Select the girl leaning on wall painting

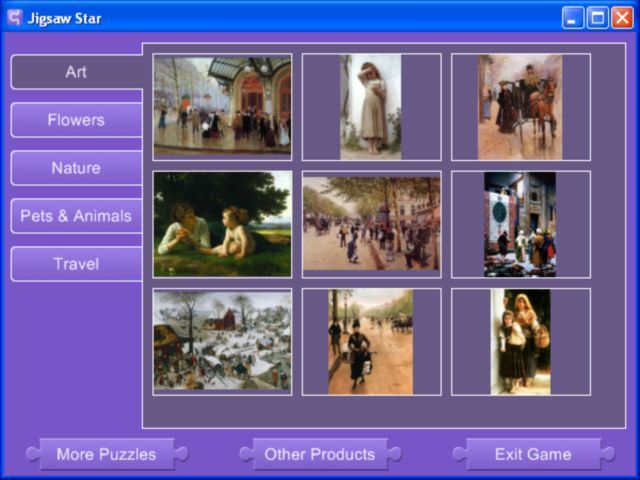[x=371, y=107]
